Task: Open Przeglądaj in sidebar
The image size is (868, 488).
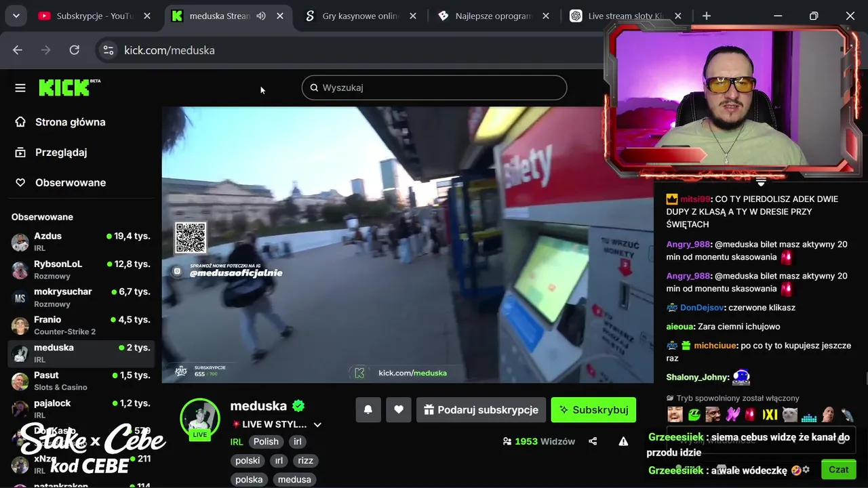Action: [x=61, y=152]
